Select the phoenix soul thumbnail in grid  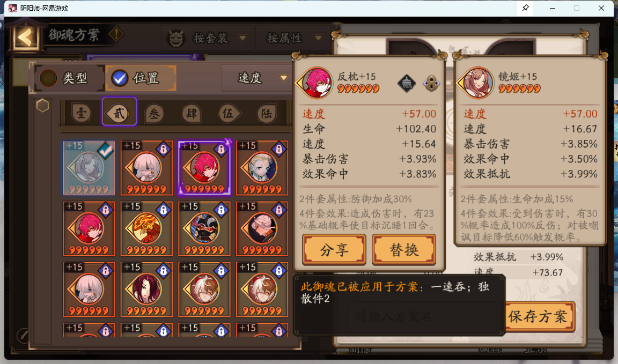[x=146, y=228]
